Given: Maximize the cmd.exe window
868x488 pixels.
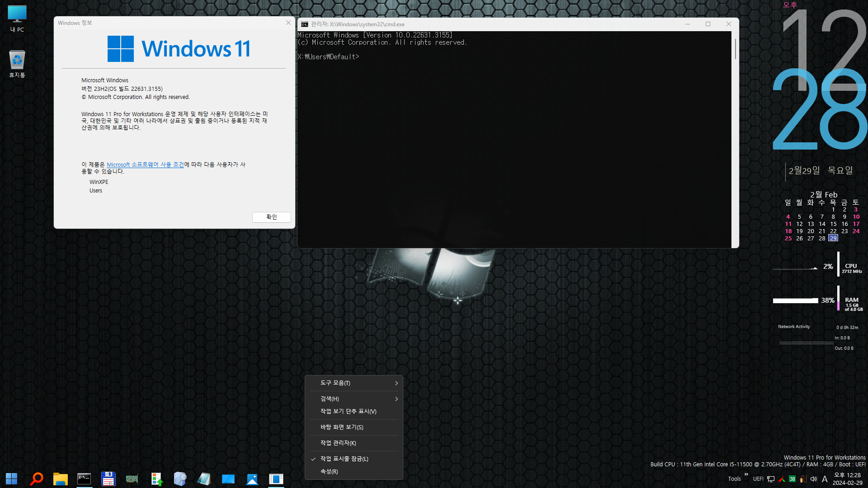Looking at the screenshot, I should (708, 24).
